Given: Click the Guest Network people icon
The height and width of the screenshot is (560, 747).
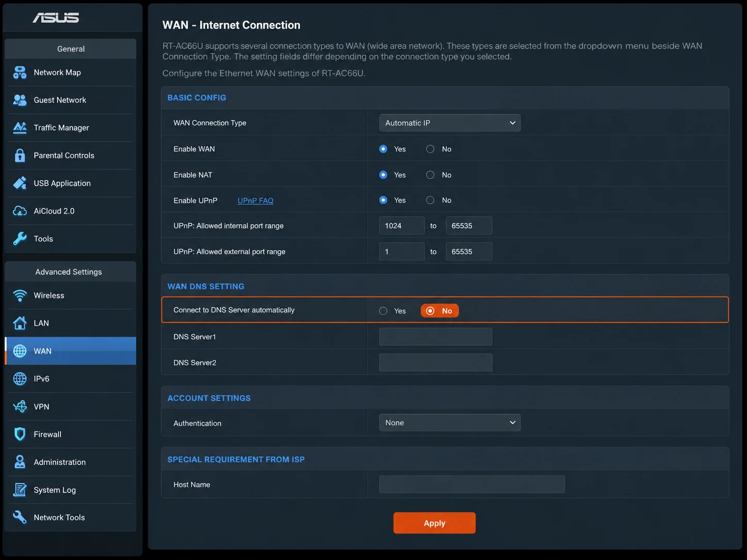Looking at the screenshot, I should pyautogui.click(x=20, y=100).
